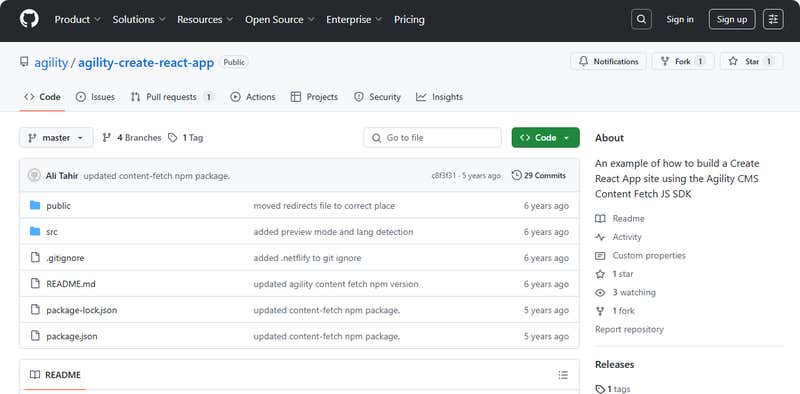Click the Activity pulse icon
The height and width of the screenshot is (394, 800).
coord(600,237)
